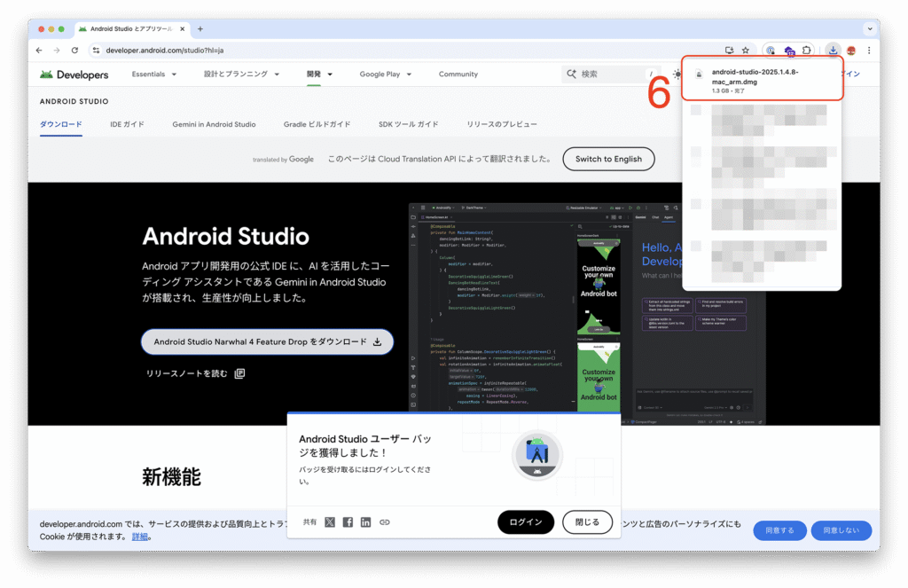Expand the Essentials dropdown menu

tap(153, 74)
